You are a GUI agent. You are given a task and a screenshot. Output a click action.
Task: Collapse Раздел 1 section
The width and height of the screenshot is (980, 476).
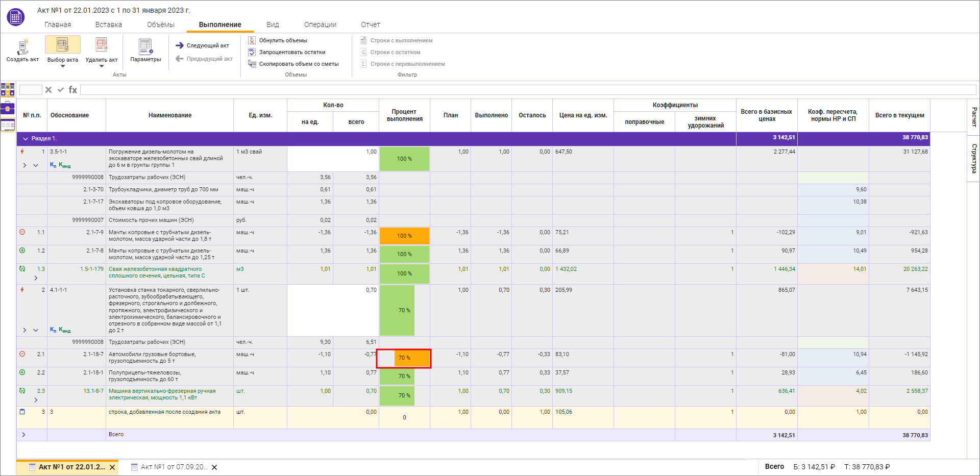[x=26, y=139]
